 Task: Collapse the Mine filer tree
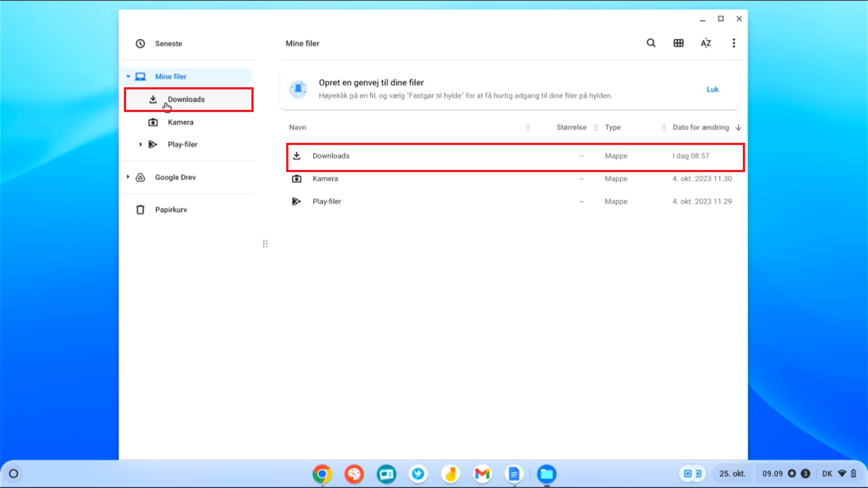tap(128, 76)
